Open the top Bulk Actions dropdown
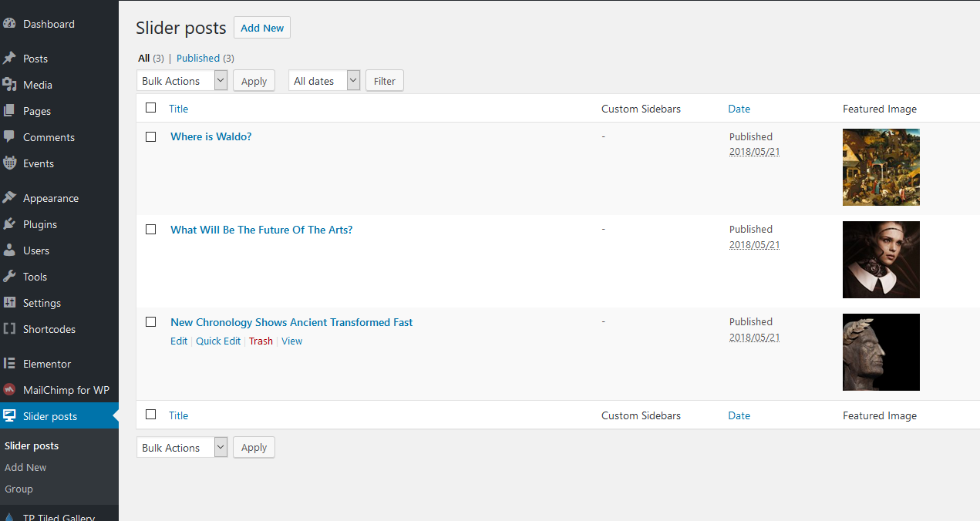Viewport: 980px width, 521px height. pos(182,81)
